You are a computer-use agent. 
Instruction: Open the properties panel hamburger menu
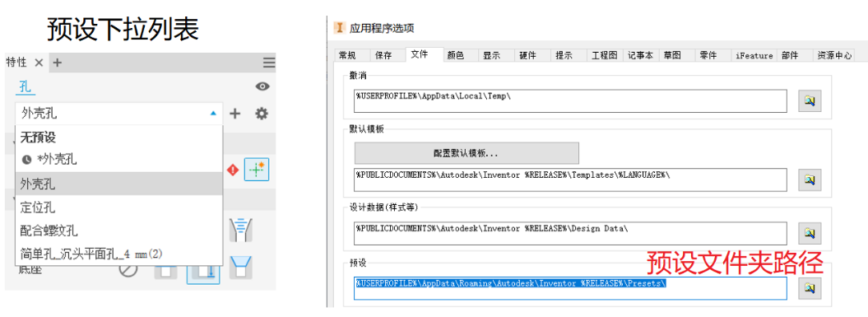click(x=269, y=63)
